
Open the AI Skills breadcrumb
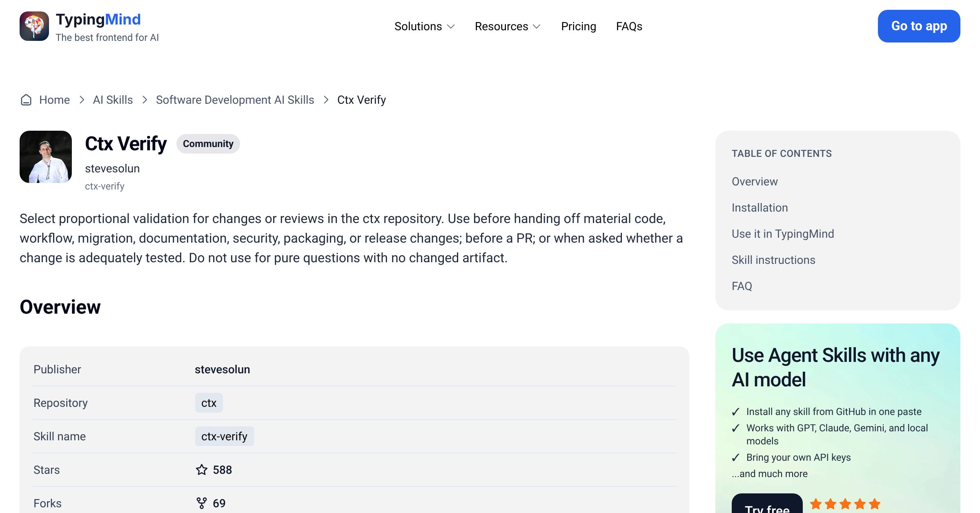[x=113, y=100]
